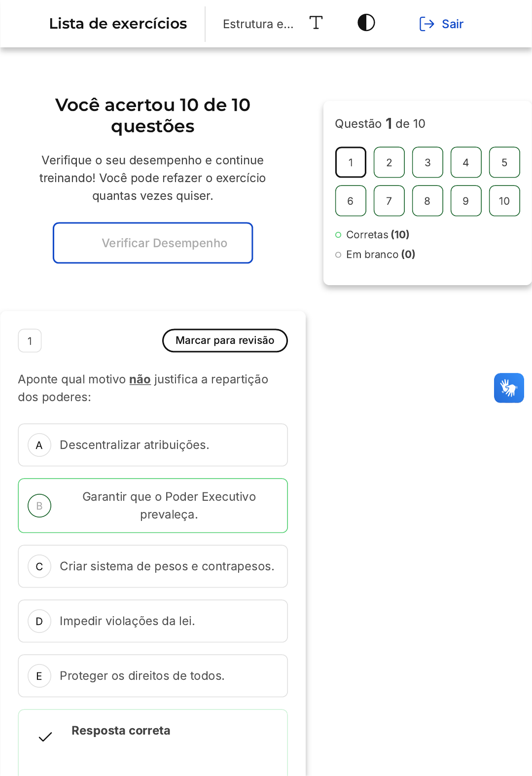The width and height of the screenshot is (532, 776).
Task: Click the question number 1 badge
Action: point(30,341)
